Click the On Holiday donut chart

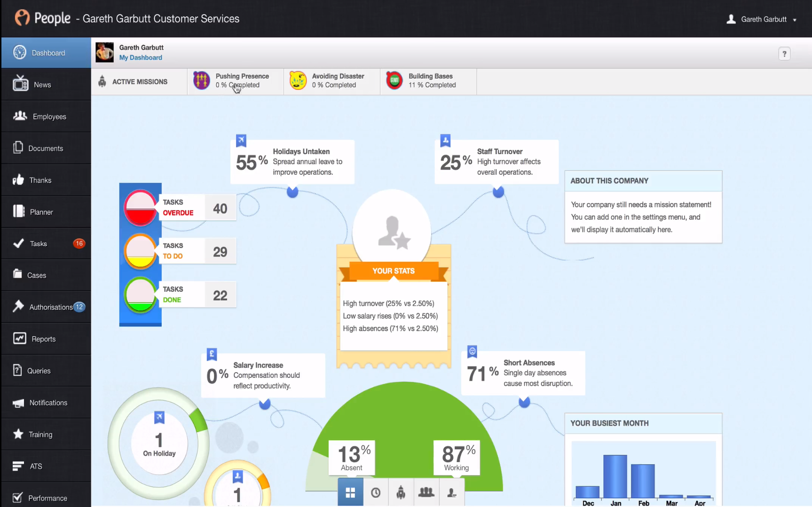tap(159, 443)
